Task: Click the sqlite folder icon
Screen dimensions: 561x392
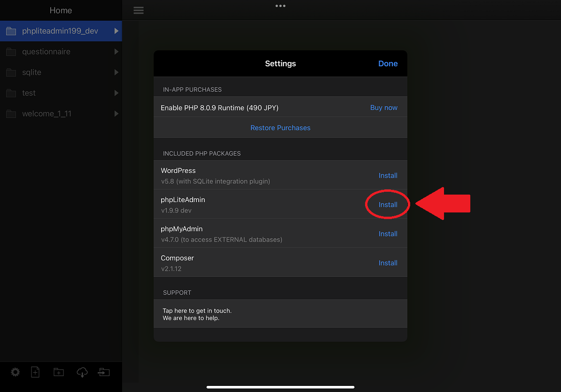Action: (x=11, y=72)
